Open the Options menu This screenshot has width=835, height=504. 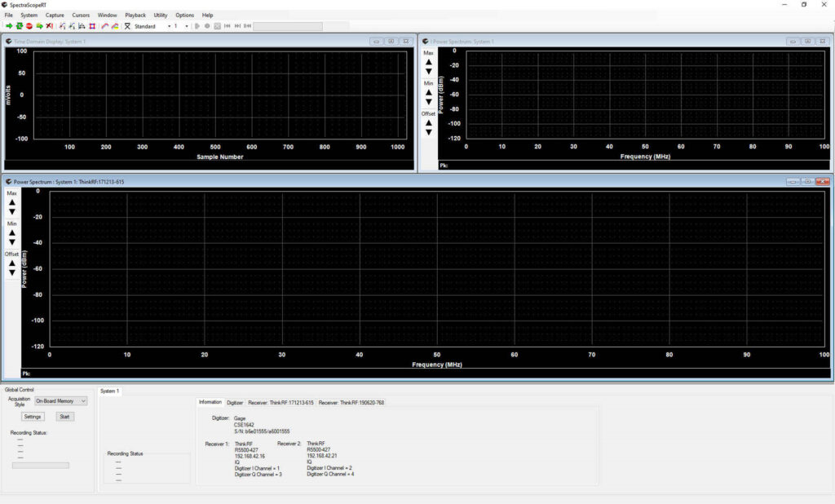pos(185,15)
